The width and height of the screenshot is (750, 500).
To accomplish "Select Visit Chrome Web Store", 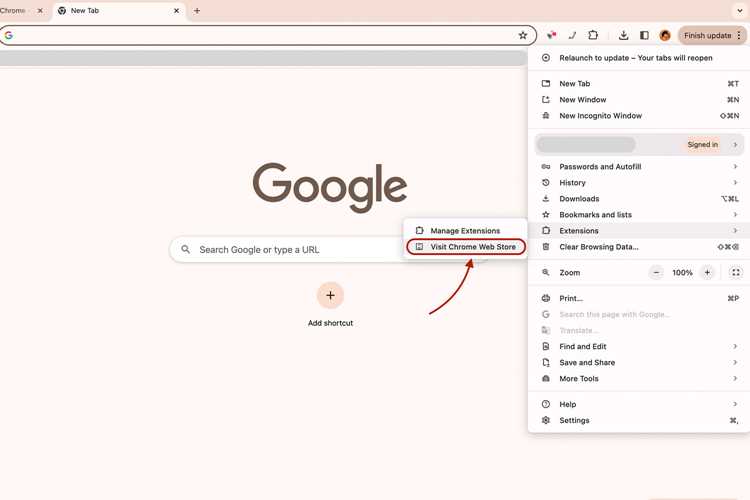I will (466, 247).
